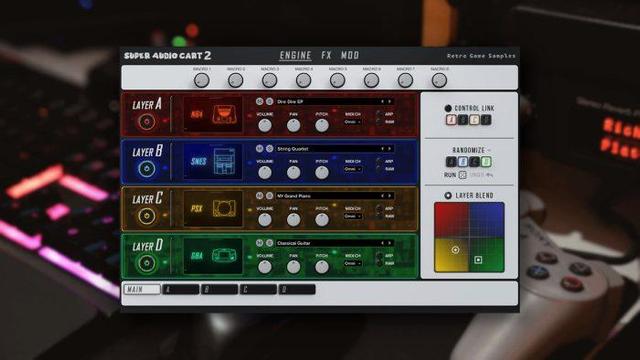
Task: Toggle the ARP switch on Layer C
Action: coord(379,208)
